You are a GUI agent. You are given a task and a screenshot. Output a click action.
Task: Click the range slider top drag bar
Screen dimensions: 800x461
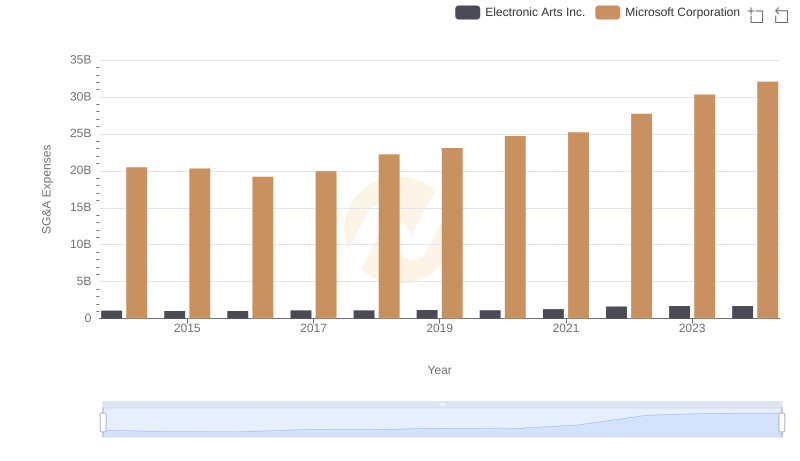(442, 404)
